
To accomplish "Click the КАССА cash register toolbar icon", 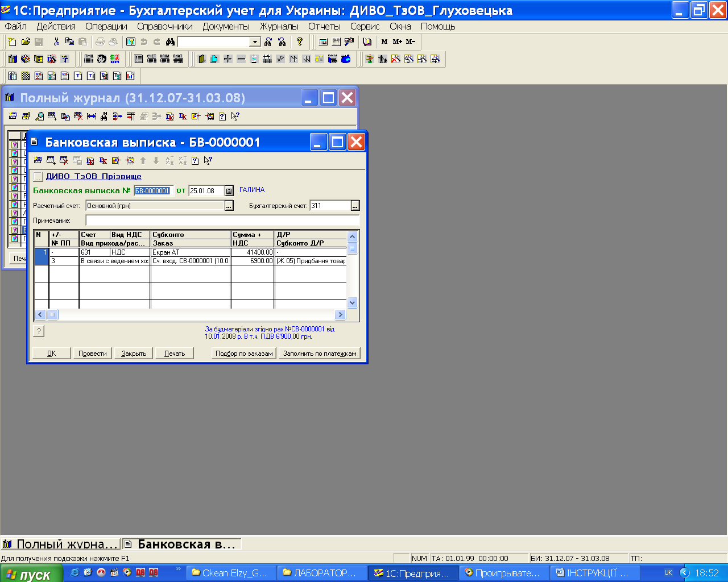I will tap(333, 59).
